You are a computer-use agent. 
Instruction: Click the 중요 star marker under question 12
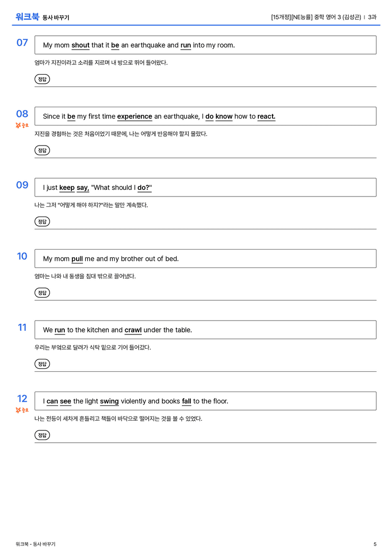pyautogui.click(x=22, y=410)
